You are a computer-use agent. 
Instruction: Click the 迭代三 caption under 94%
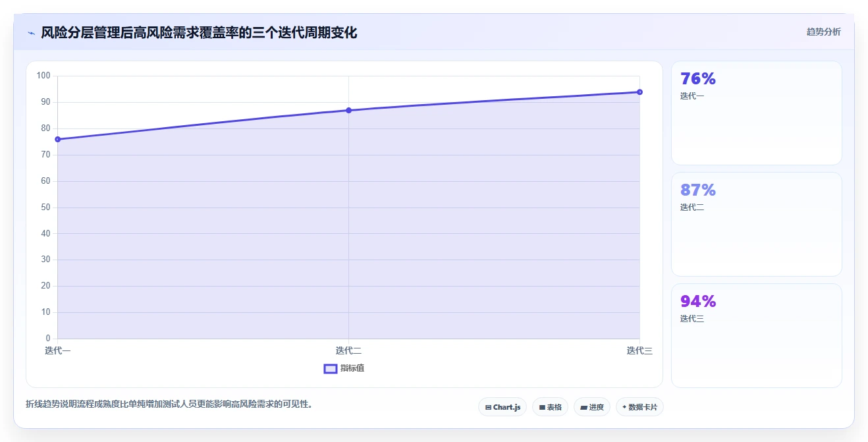692,319
